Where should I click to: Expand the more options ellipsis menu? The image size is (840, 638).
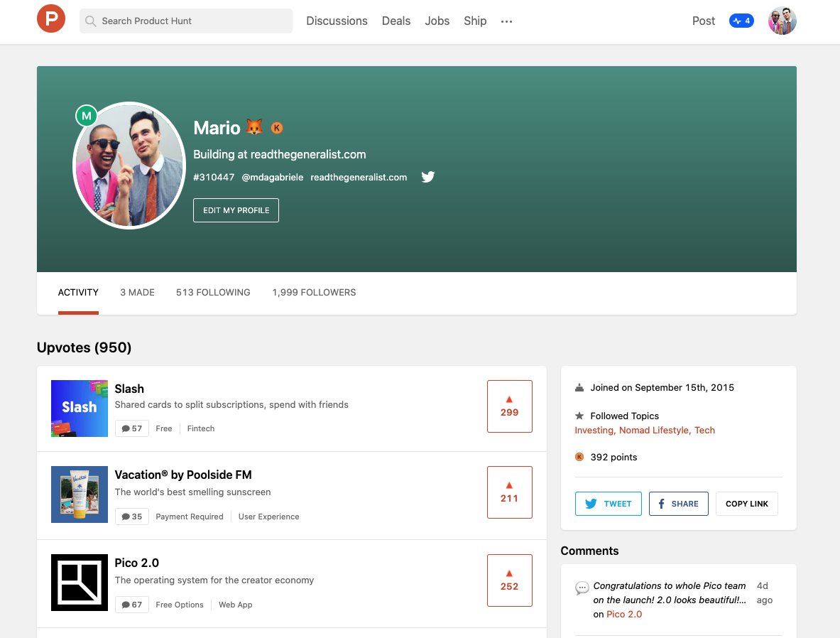(x=506, y=21)
